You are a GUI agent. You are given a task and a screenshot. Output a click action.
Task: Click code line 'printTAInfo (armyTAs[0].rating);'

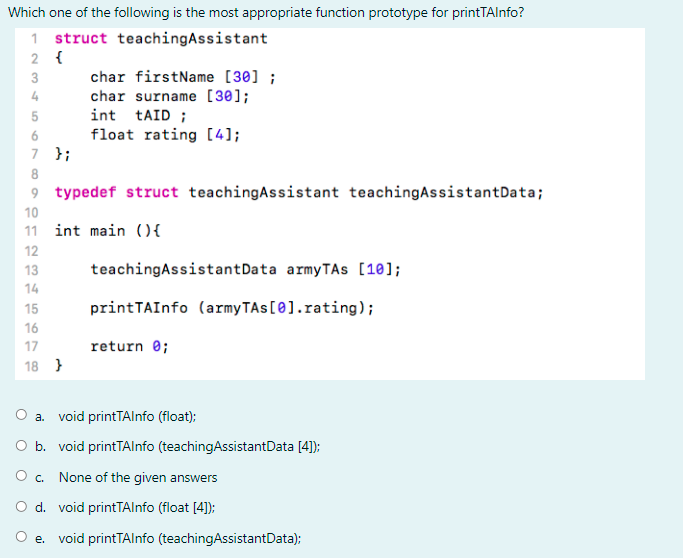[232, 308]
